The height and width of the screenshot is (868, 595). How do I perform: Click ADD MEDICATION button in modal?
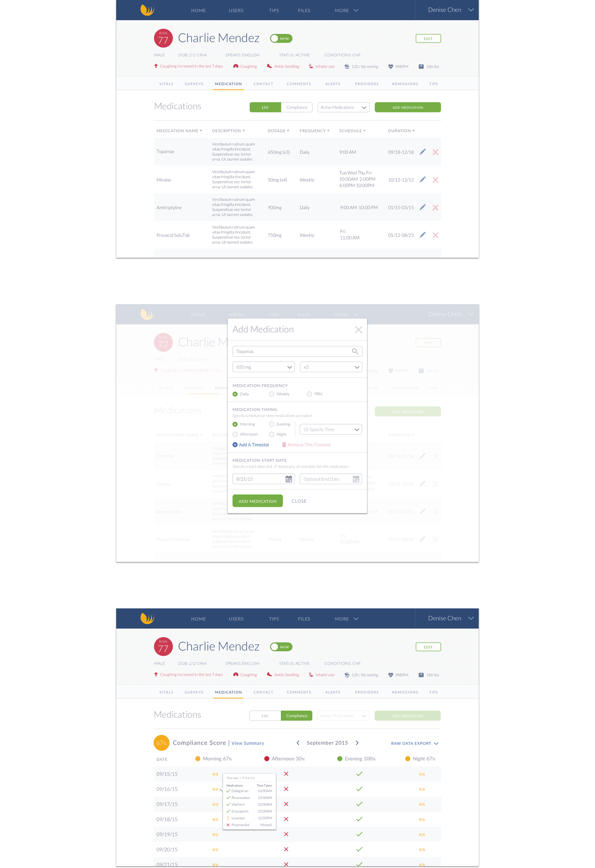[257, 501]
